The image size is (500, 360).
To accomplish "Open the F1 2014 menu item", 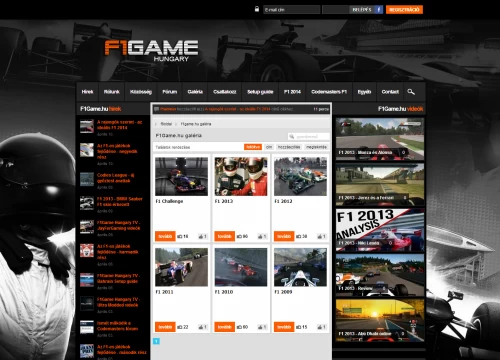I will (x=292, y=92).
